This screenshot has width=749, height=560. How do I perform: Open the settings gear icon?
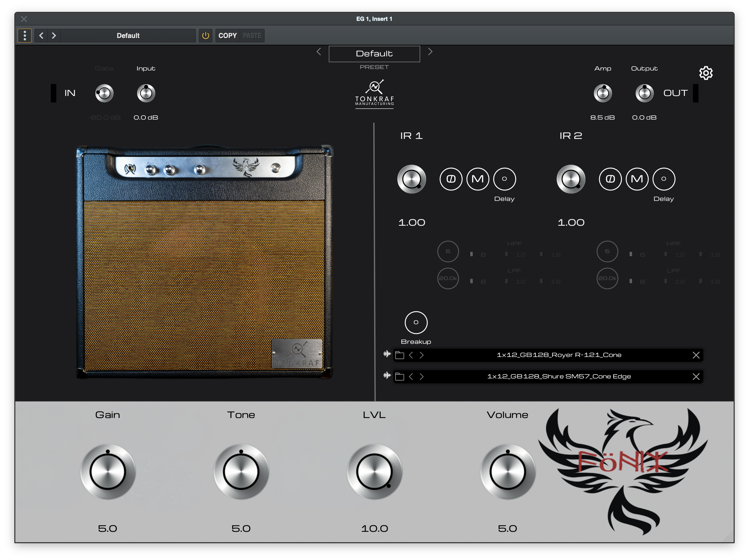coord(706,73)
